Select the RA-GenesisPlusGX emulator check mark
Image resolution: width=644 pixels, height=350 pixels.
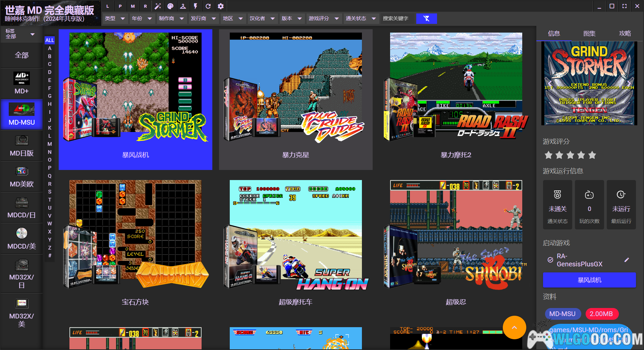[x=550, y=260]
